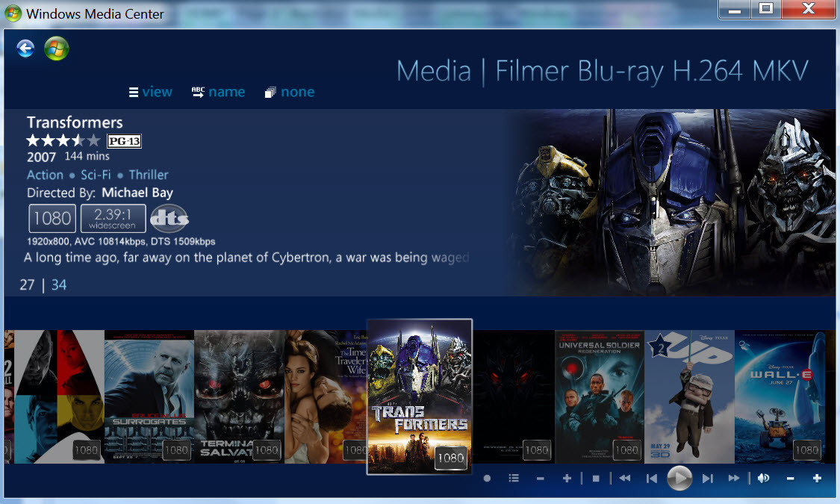
Task: Select The Time Traveler's Wife poster
Action: (326, 396)
